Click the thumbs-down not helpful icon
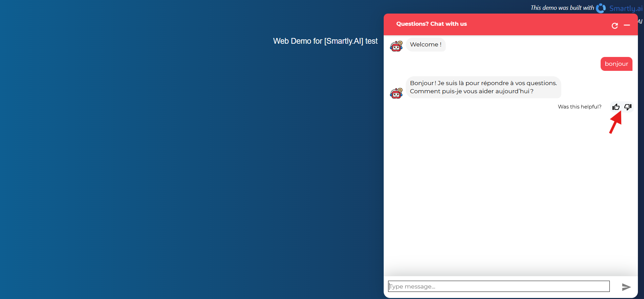The width and height of the screenshot is (644, 299). click(628, 107)
